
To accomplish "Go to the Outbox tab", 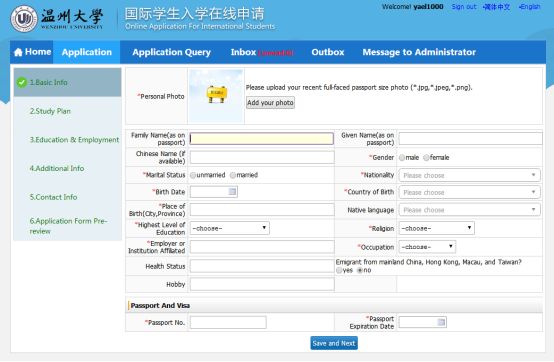I will [x=328, y=52].
